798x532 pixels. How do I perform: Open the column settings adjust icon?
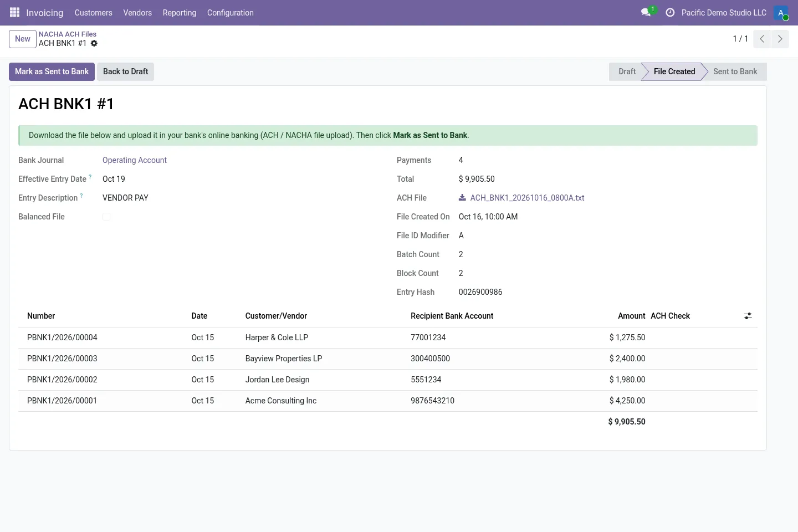[748, 316]
